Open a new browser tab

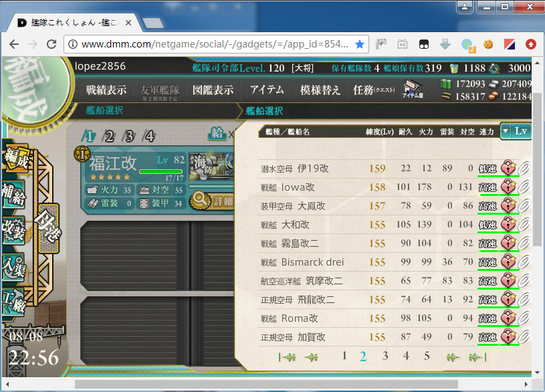[153, 23]
